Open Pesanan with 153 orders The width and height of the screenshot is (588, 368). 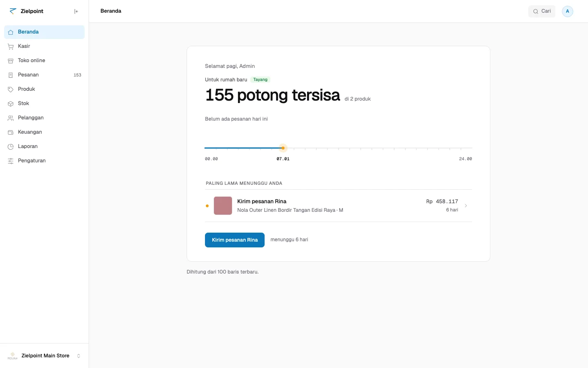click(x=44, y=75)
